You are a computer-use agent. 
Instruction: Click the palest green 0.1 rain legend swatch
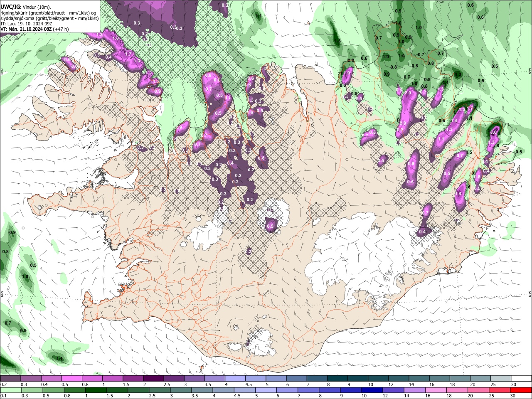(10, 390)
